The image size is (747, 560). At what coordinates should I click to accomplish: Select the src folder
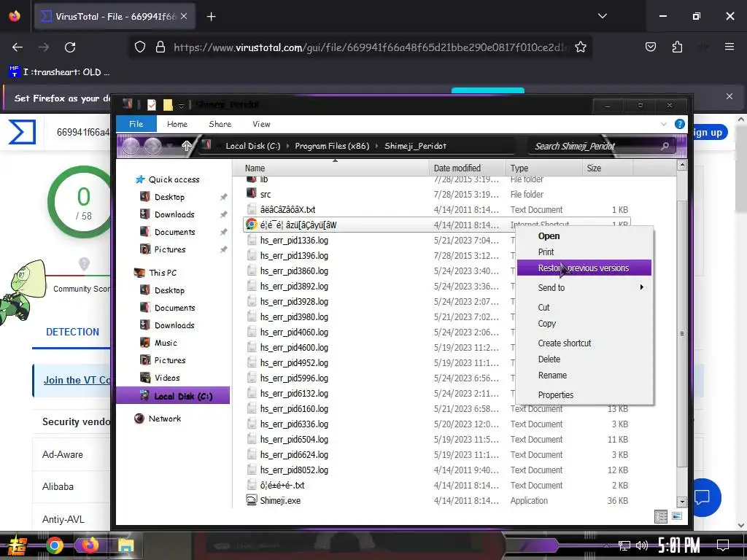point(266,194)
